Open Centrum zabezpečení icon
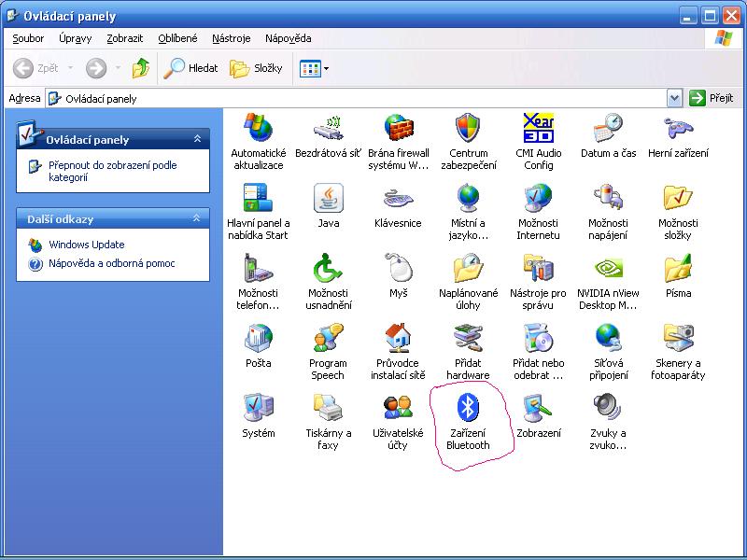This screenshot has width=747, height=560. pyautogui.click(x=468, y=128)
